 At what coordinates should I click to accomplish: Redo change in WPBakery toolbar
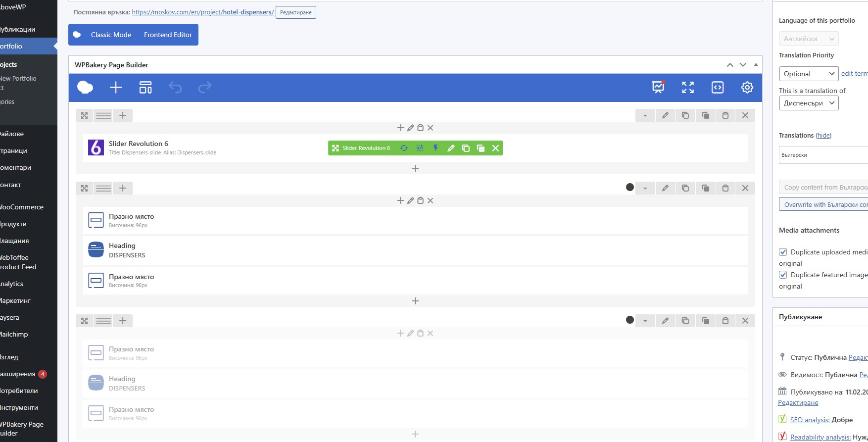(205, 88)
